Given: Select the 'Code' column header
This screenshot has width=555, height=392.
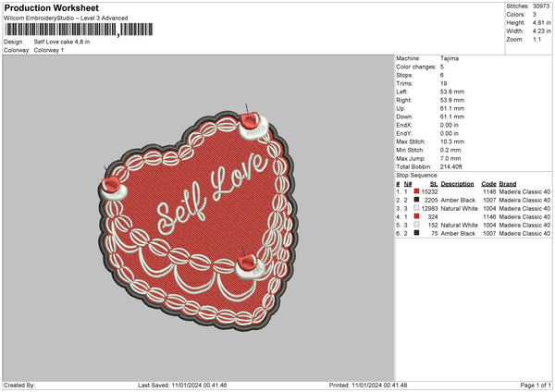Looking at the screenshot, I should click(x=488, y=184).
